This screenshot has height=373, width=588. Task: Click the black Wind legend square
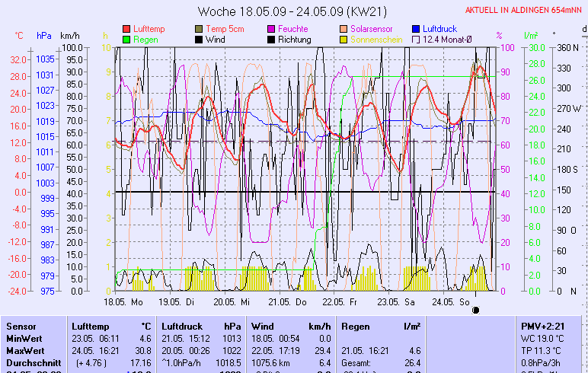coord(200,39)
